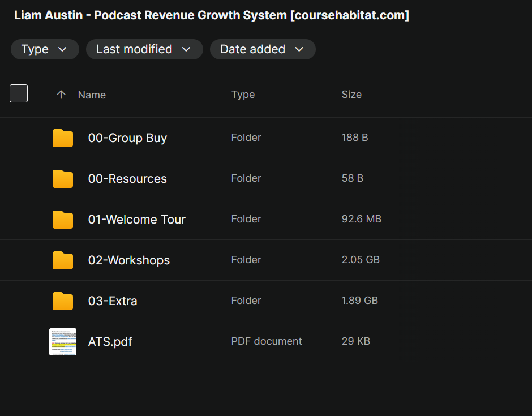
Task: Open the Last modified filter dropdown
Action: click(144, 49)
